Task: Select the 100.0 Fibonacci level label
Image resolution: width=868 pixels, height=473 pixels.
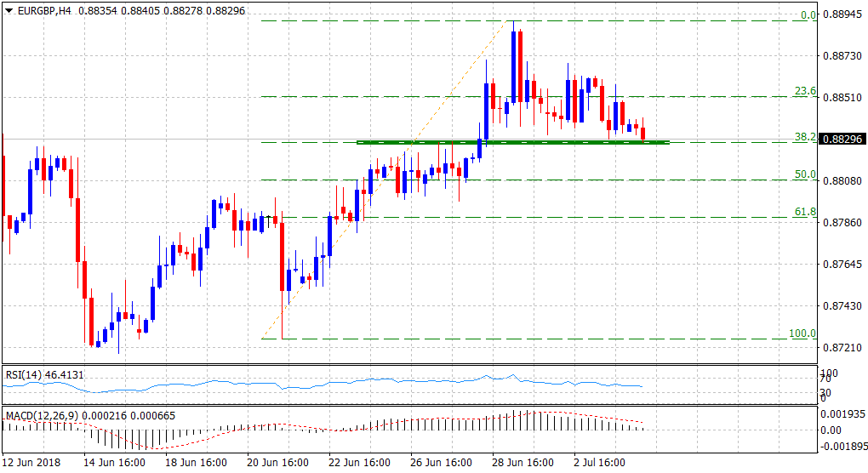Action: click(x=802, y=333)
